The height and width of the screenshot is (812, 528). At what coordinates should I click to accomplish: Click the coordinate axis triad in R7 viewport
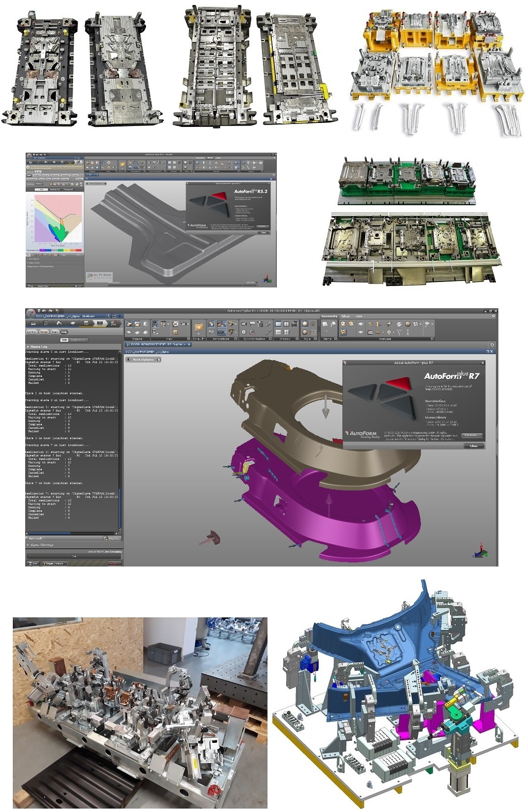pyautogui.click(x=481, y=551)
